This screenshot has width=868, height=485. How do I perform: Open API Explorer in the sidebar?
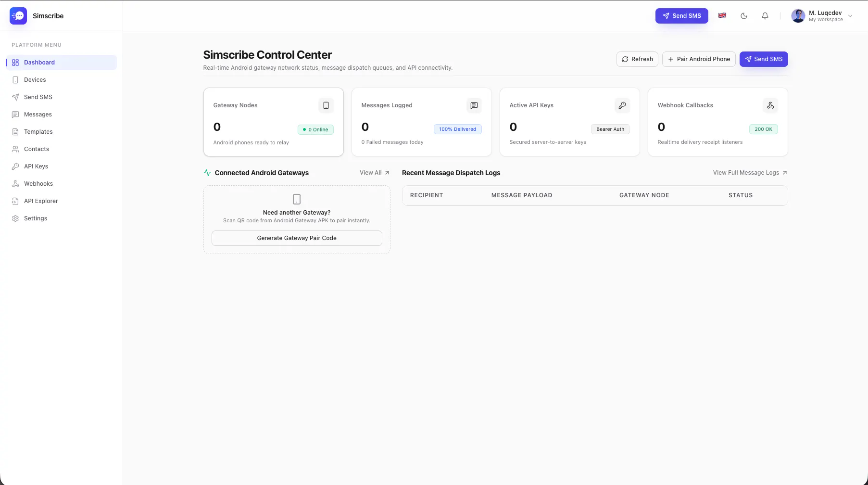click(x=61, y=201)
